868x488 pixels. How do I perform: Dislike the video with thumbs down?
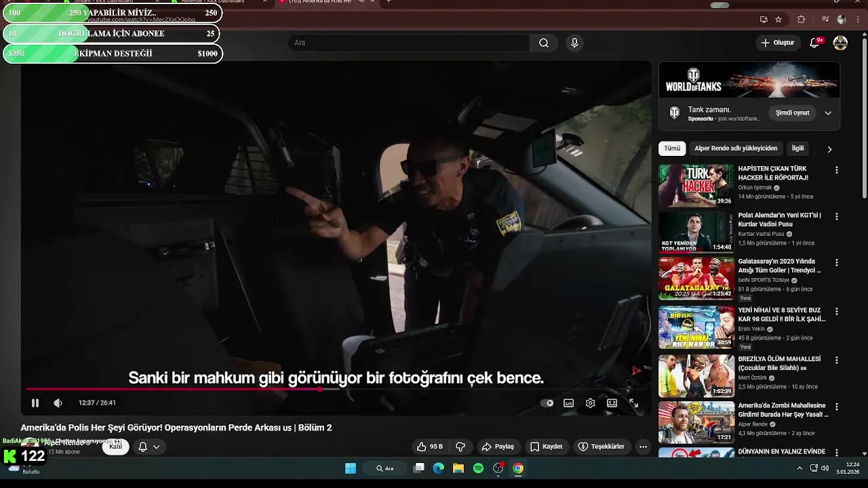click(460, 447)
